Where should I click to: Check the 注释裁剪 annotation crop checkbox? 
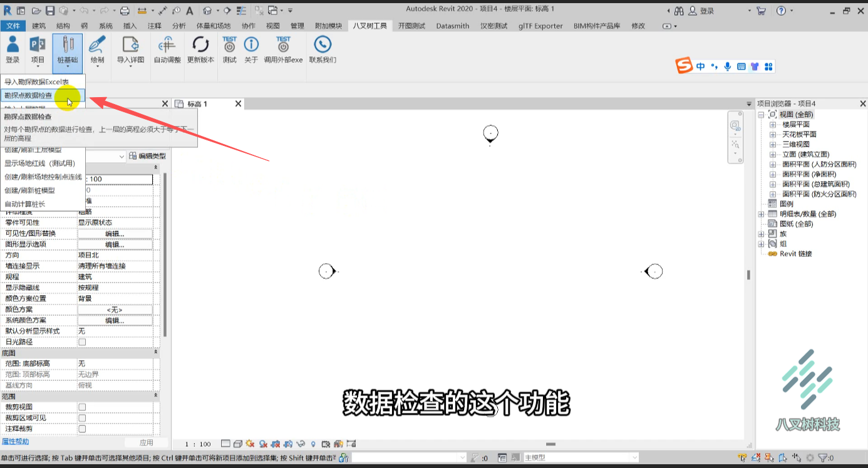(x=82, y=429)
